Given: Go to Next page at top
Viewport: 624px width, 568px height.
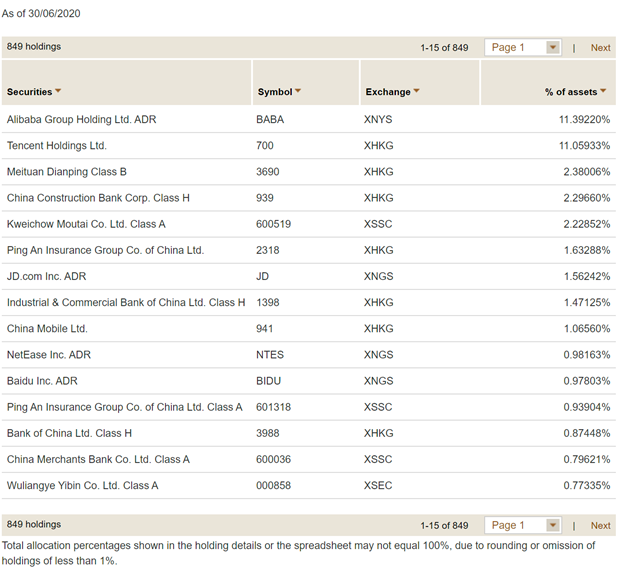Looking at the screenshot, I should (601, 48).
